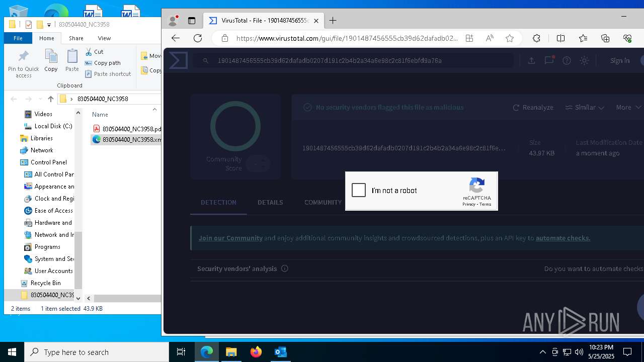The image size is (644, 362).
Task: Click the Edge address bar URL
Action: tap(347, 38)
